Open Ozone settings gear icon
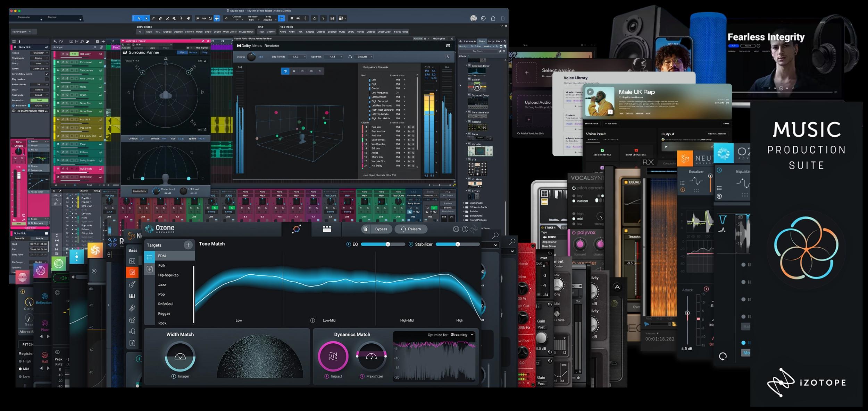Image resolution: width=868 pixels, height=411 pixels. point(456,229)
